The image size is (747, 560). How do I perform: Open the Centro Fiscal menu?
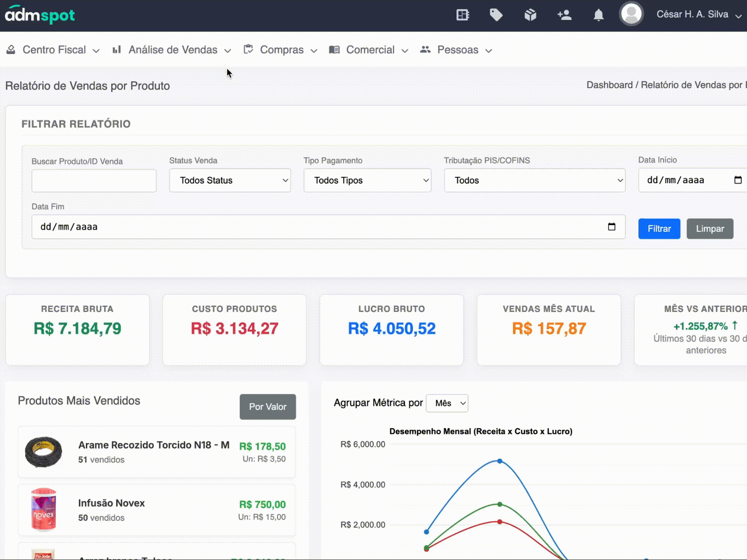[54, 50]
